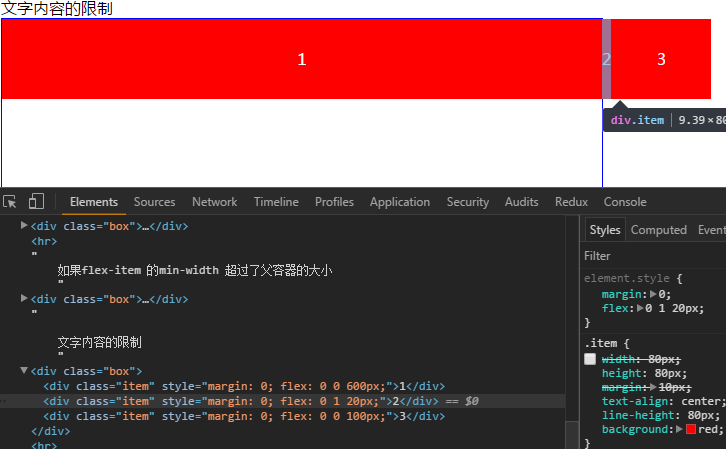Open the Network tab
This screenshot has width=726, height=449.
coord(214,202)
